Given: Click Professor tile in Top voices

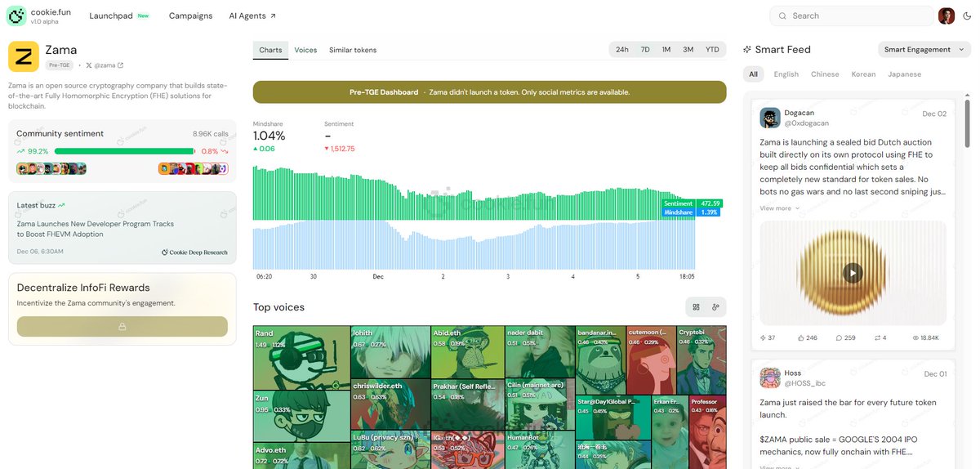Looking at the screenshot, I should [x=708, y=431].
